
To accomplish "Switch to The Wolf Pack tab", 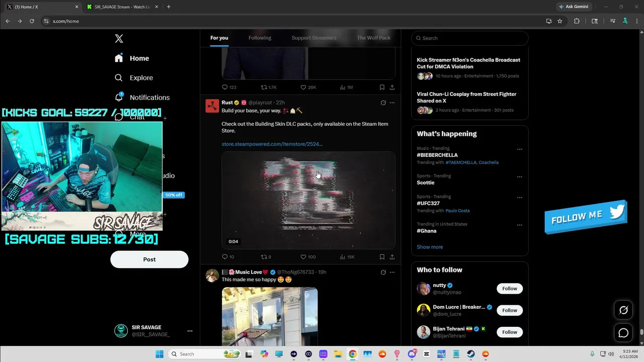I will tap(373, 38).
